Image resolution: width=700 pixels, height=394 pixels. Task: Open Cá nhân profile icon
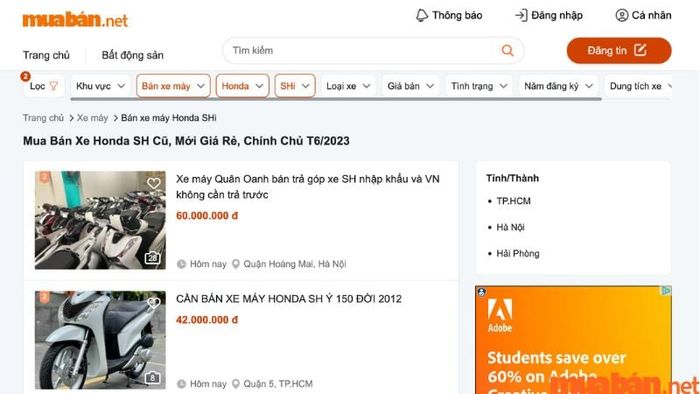click(x=621, y=15)
